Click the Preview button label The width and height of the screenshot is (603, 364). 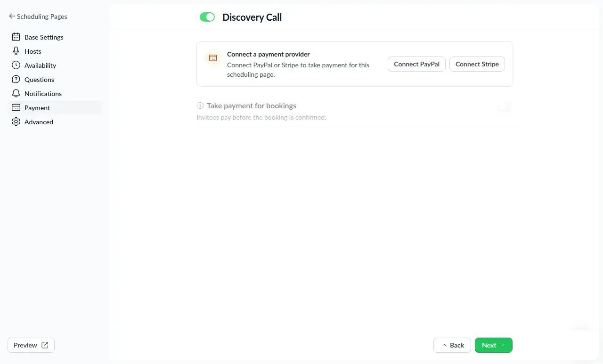[25, 345]
